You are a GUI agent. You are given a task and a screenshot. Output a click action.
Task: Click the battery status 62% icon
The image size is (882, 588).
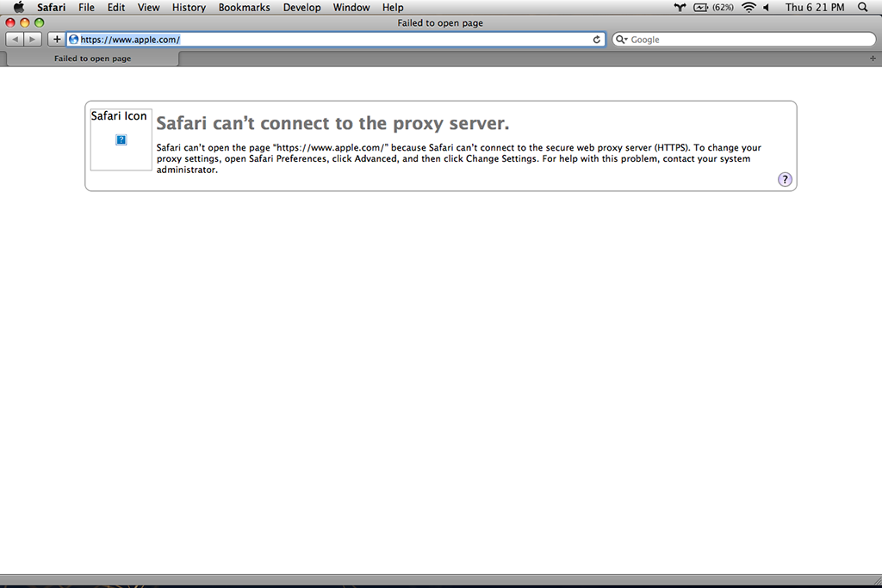[713, 7]
